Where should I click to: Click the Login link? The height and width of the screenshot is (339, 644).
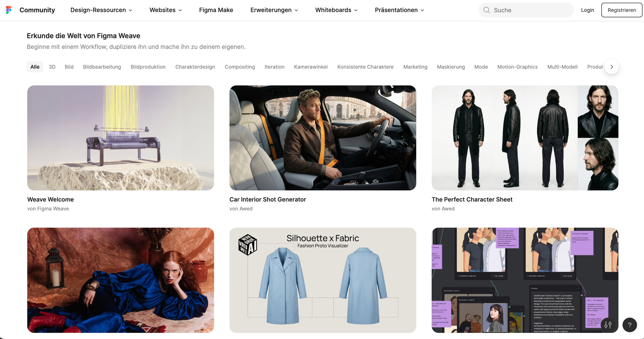[x=587, y=10]
